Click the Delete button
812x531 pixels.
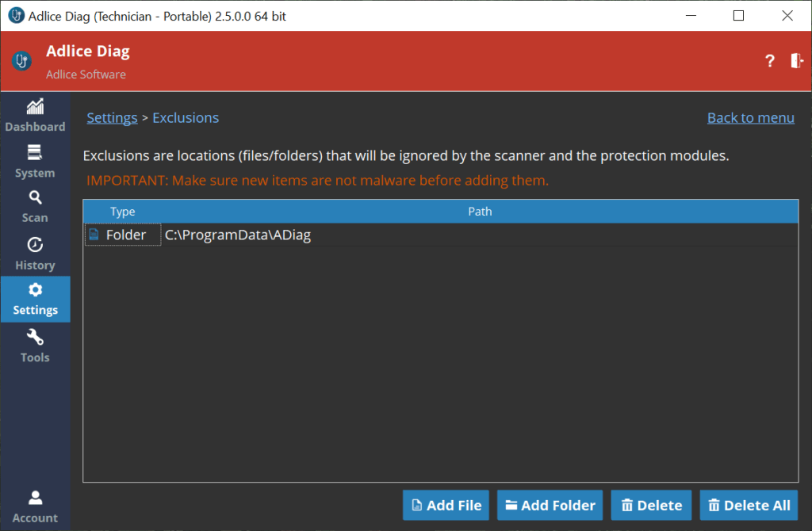click(651, 505)
